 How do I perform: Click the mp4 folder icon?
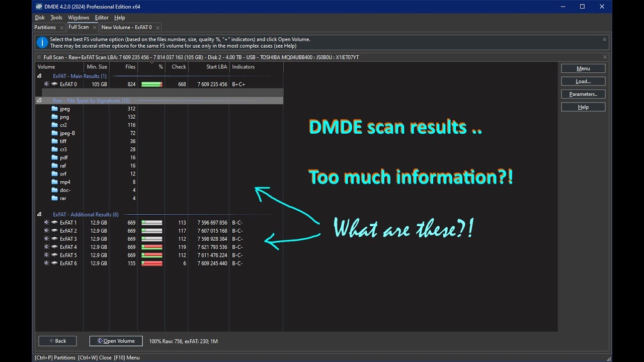55,182
